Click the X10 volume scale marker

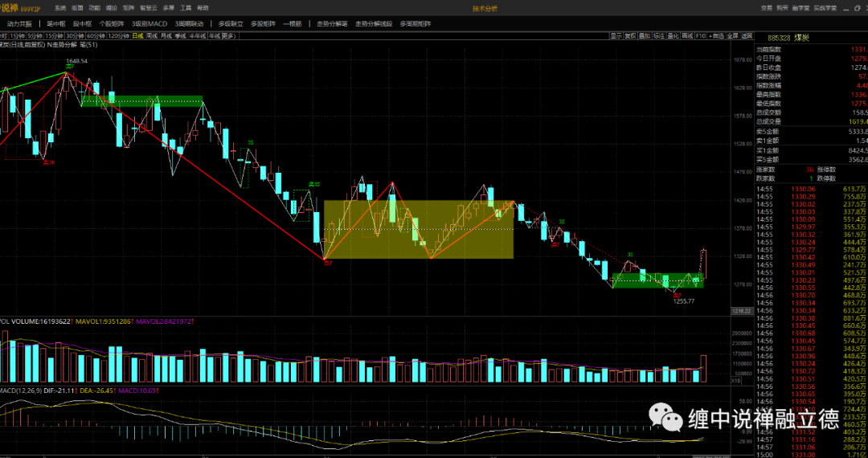tap(735, 381)
